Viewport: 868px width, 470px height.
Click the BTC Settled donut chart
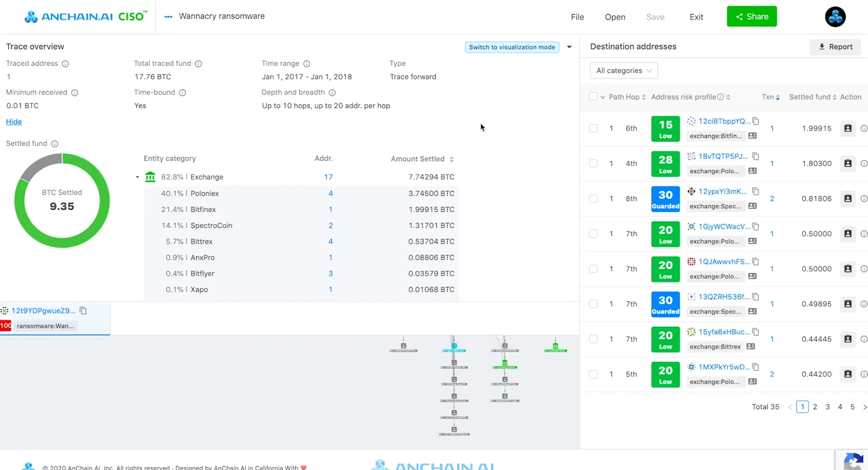62,201
